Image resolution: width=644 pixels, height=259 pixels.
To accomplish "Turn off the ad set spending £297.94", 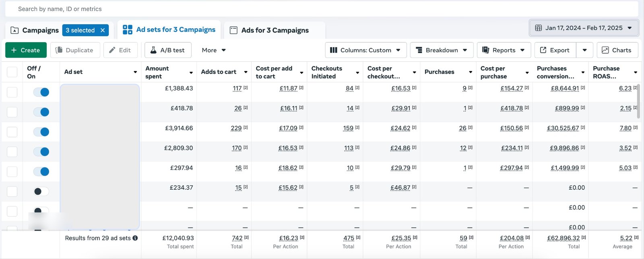I will (41, 172).
